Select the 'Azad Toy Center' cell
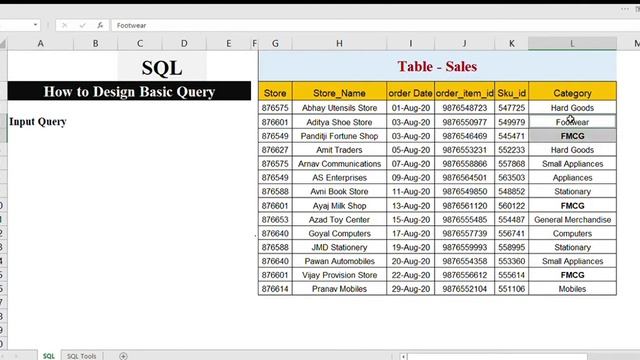This screenshot has height=360, width=640. [x=339, y=220]
